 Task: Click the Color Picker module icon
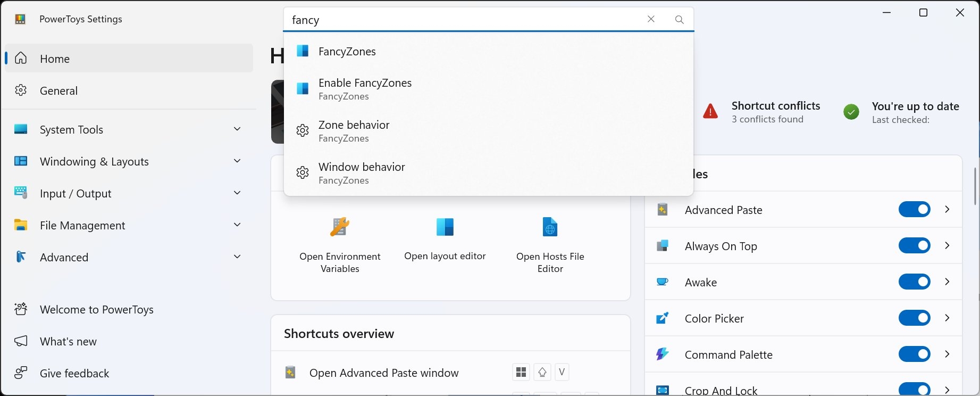tap(663, 318)
